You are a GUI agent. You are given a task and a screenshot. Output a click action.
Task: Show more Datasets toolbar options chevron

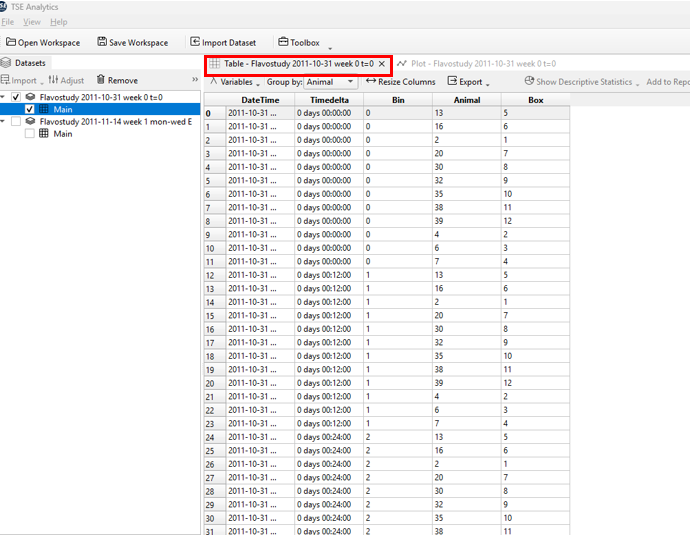(x=194, y=80)
